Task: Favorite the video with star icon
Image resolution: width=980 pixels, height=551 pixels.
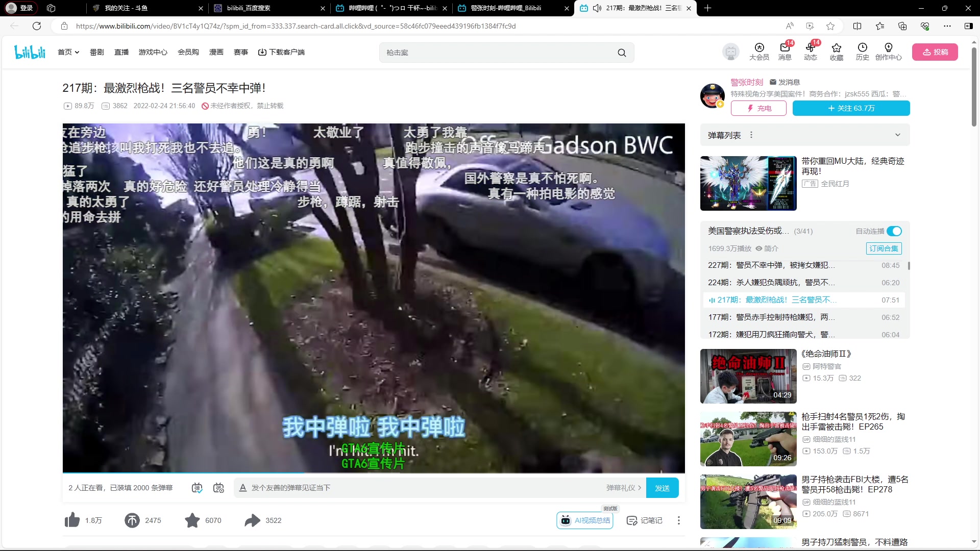Action: 192,520
